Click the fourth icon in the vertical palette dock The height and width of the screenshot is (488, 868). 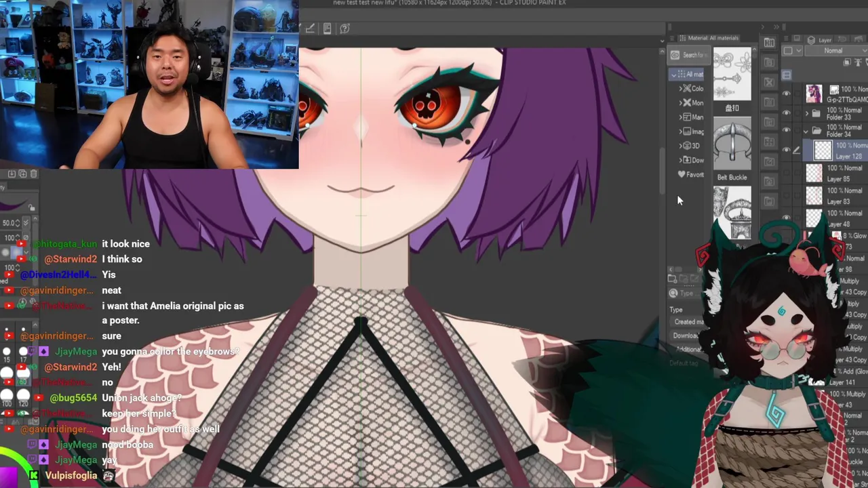[769, 102]
